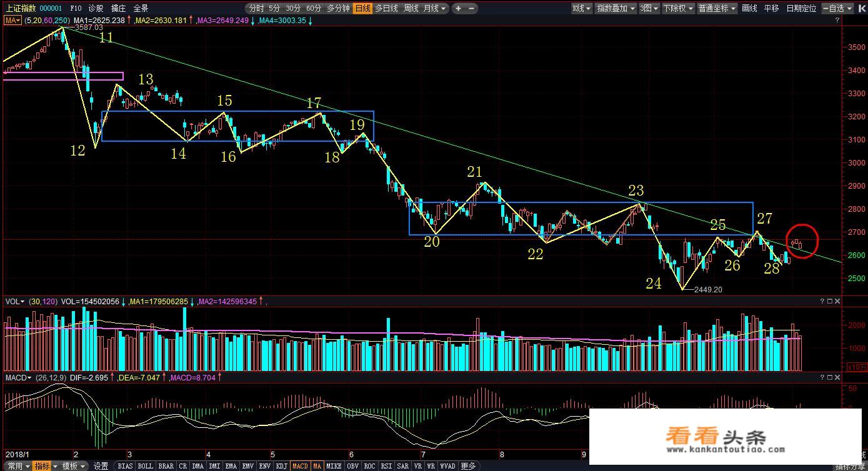Open help for the VOL pane
This screenshot has height=471, width=868.
pyautogui.click(x=823, y=301)
